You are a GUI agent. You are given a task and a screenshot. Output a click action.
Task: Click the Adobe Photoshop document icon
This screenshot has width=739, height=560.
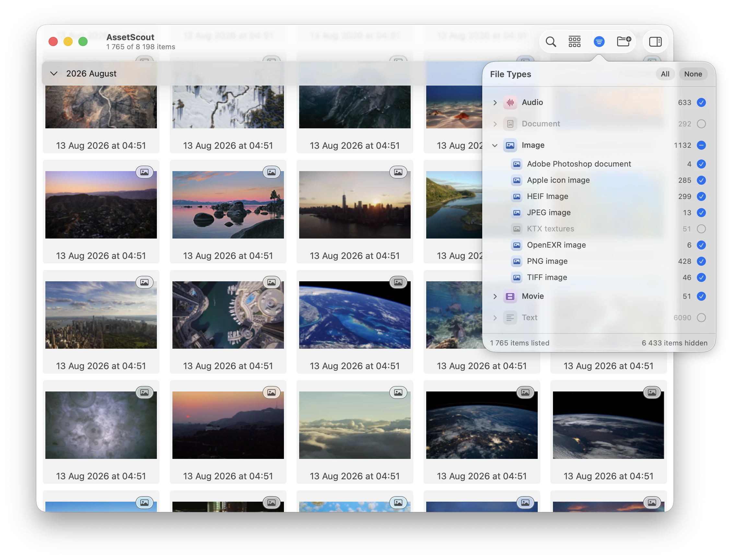coord(517,164)
